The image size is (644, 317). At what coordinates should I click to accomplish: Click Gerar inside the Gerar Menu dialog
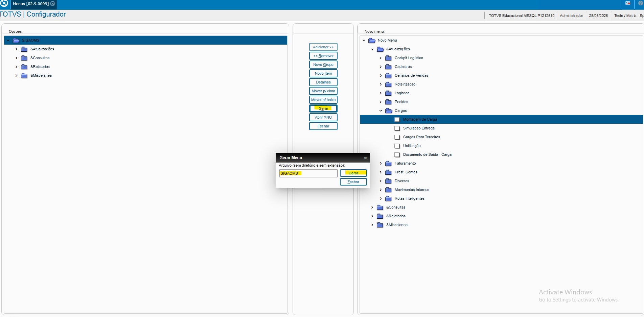click(353, 173)
